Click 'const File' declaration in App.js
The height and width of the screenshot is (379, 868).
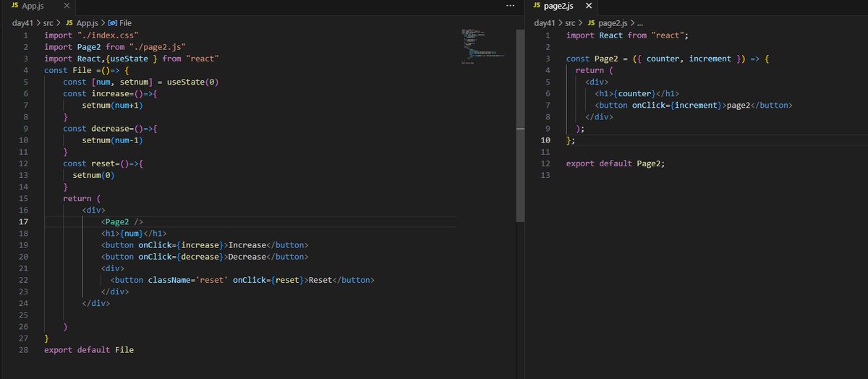click(x=67, y=70)
